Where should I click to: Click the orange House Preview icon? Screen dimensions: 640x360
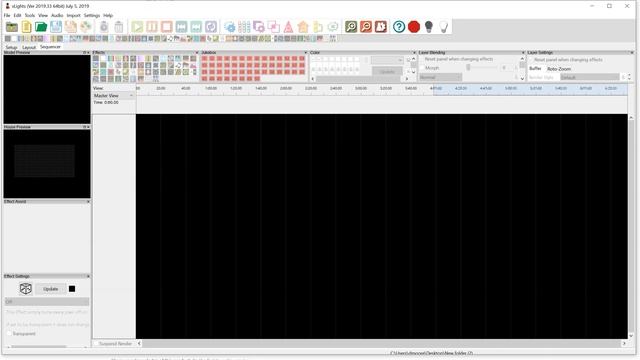[303, 27]
